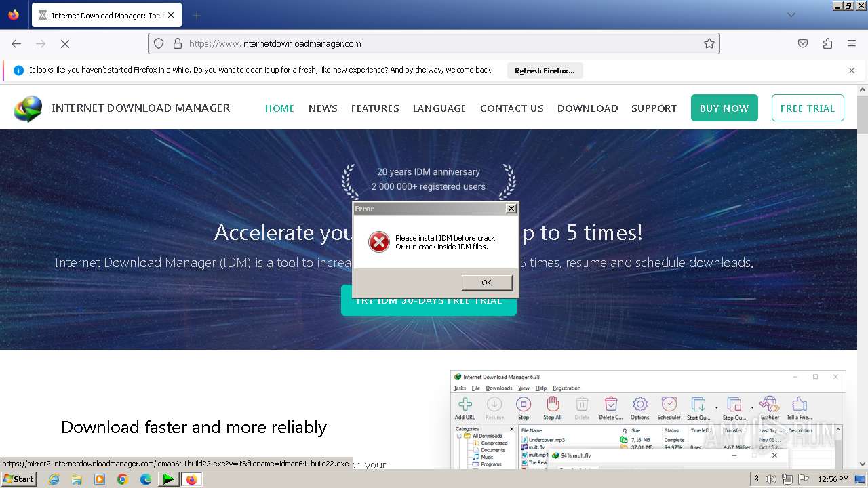Bookmark this page with the star
The height and width of the screenshot is (488, 868).
coord(709,43)
